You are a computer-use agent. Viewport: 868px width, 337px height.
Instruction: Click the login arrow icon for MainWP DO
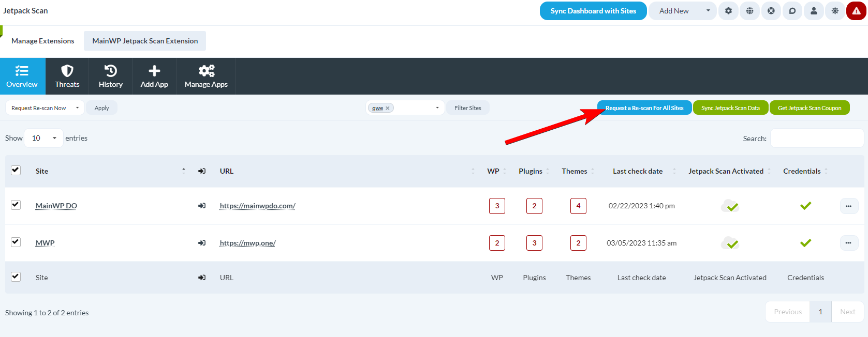202,206
